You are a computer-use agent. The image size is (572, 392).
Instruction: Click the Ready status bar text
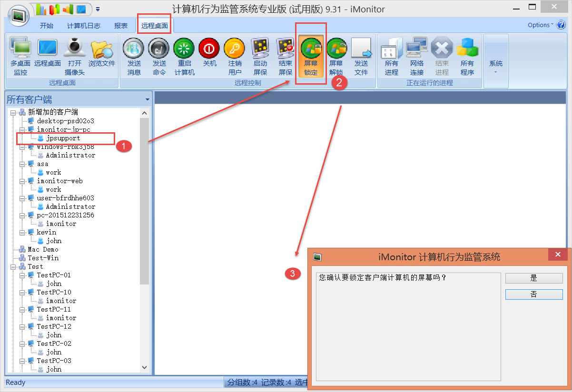(16, 382)
